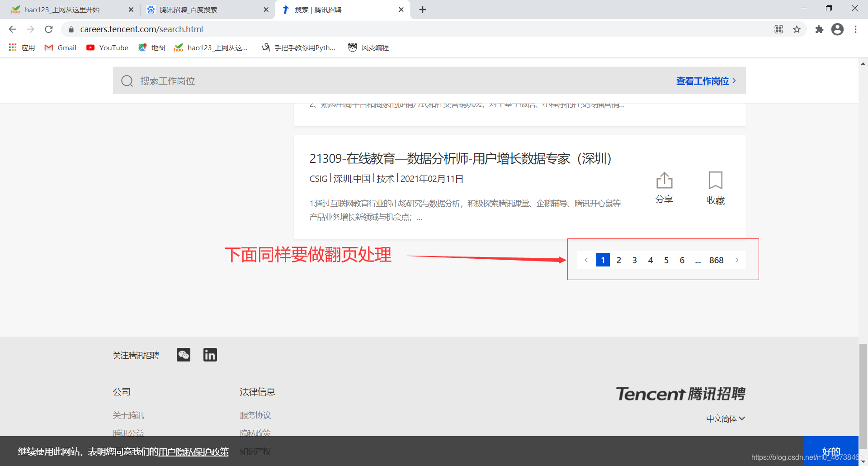This screenshot has width=868, height=466.
Task: Open the Gmail bookmark
Action: pos(60,48)
